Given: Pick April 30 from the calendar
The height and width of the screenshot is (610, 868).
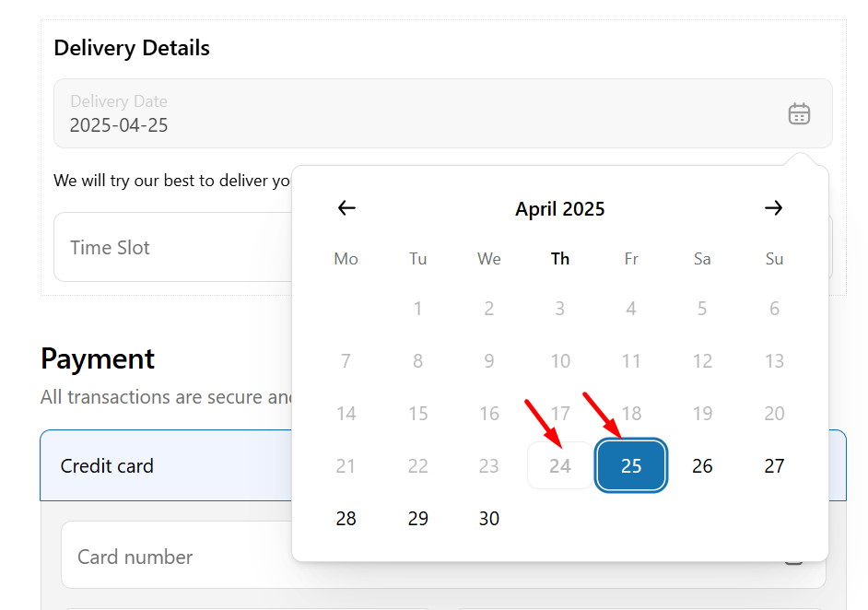Looking at the screenshot, I should [488, 518].
